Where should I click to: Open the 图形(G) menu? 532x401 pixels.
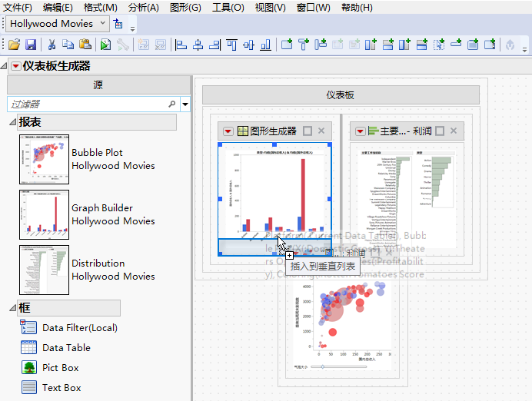185,7
